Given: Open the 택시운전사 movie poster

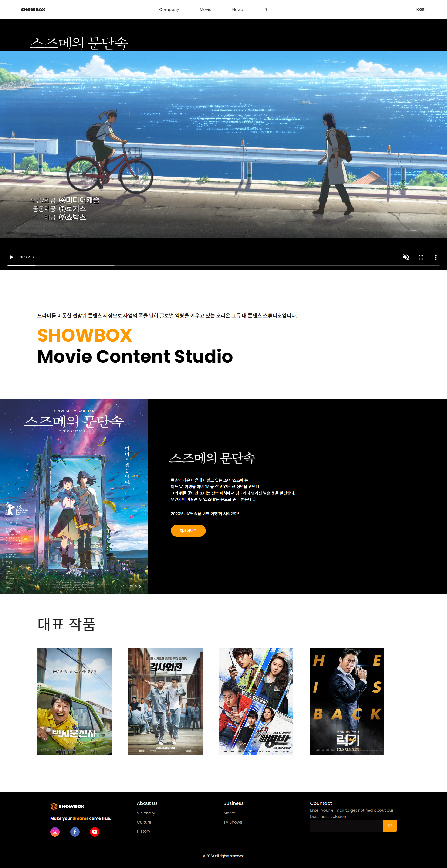Looking at the screenshot, I should click(x=74, y=701).
